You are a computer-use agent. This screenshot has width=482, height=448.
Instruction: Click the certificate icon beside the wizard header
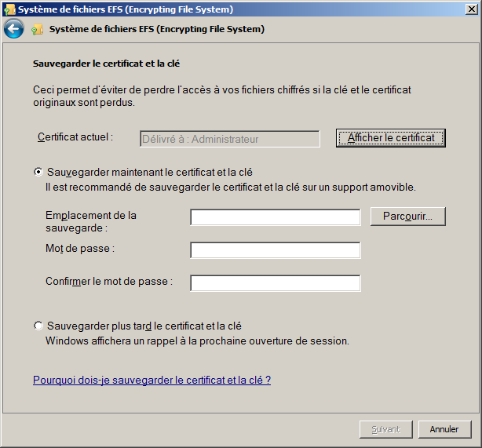pos(38,30)
